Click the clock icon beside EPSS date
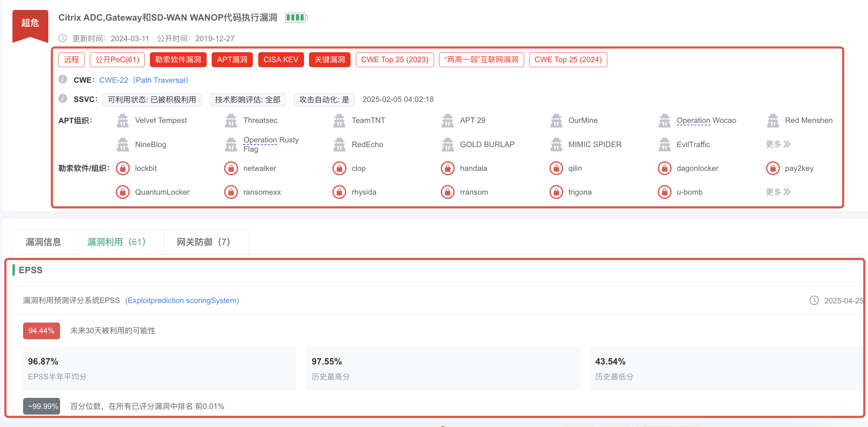The height and width of the screenshot is (427, 868). (814, 301)
